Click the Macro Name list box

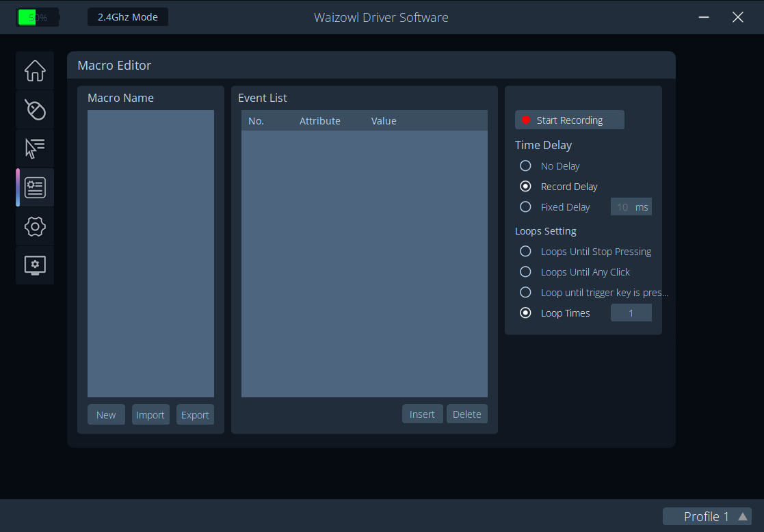click(x=150, y=253)
